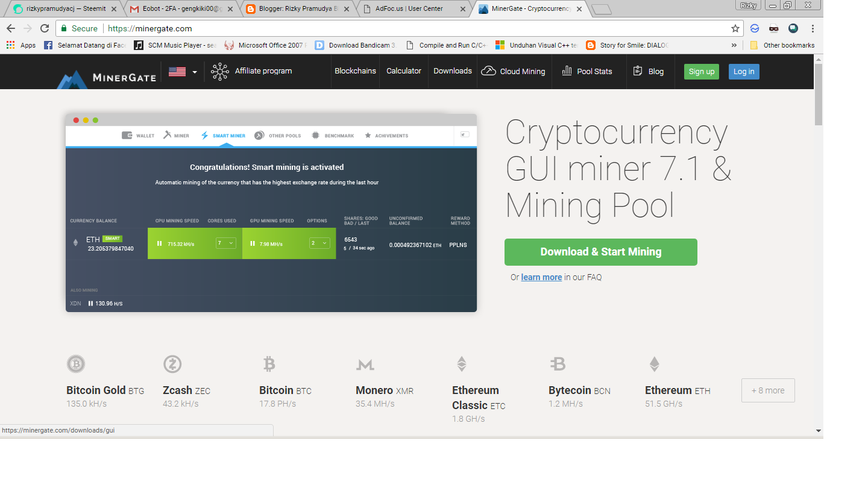The width and height of the screenshot is (868, 488).
Task: Click the page vertical scrollbar thumb
Action: 818,94
